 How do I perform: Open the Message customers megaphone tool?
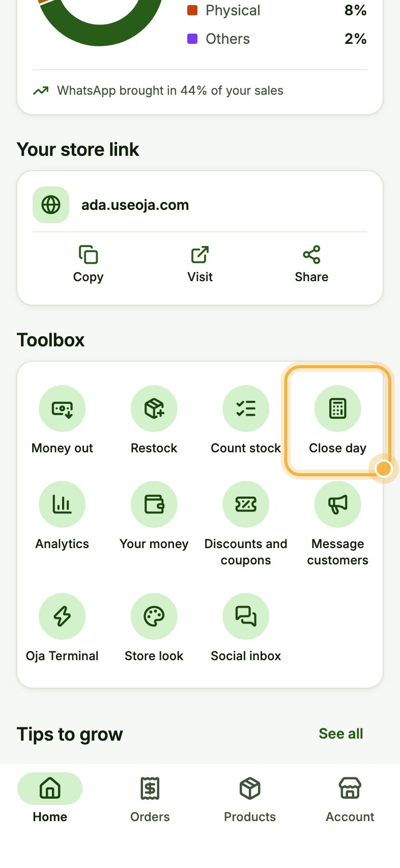337,524
